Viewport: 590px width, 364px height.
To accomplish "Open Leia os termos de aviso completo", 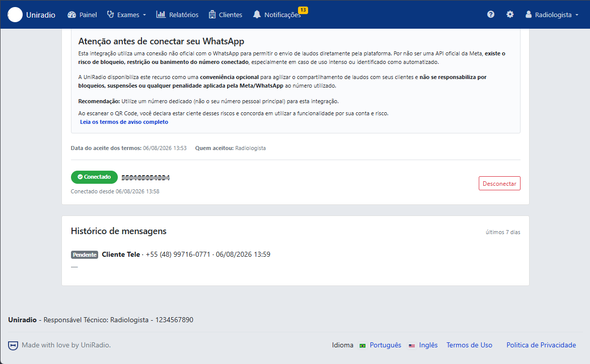I will pyautogui.click(x=124, y=122).
